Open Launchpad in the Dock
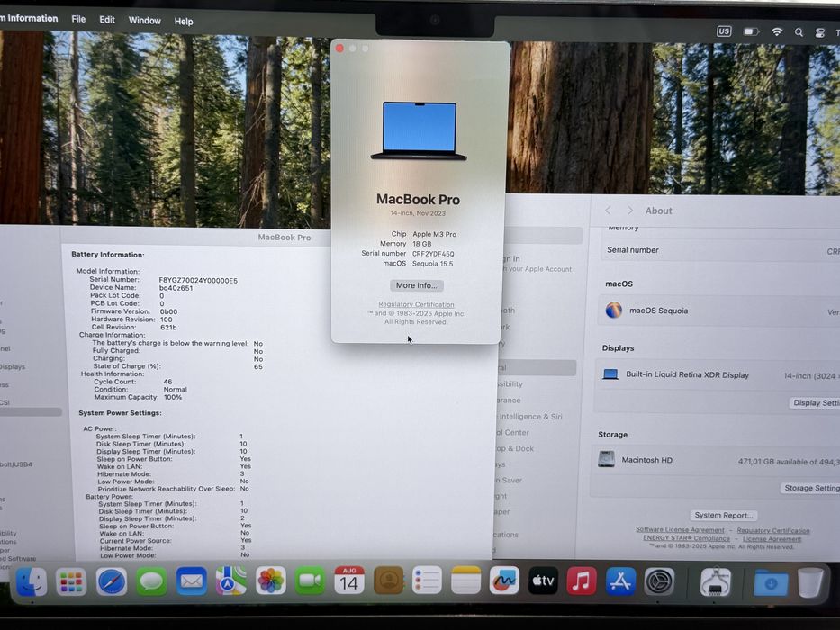This screenshot has width=840, height=630. pos(71,581)
